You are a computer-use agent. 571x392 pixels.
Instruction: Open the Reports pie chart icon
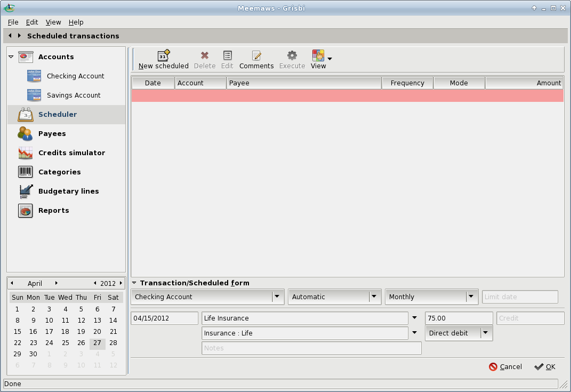coord(26,211)
